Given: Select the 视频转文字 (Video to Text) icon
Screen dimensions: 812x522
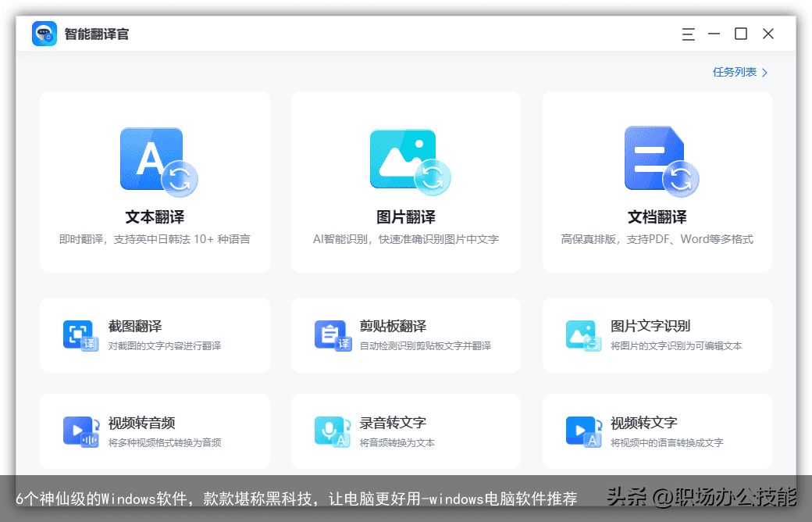Looking at the screenshot, I should click(584, 431).
